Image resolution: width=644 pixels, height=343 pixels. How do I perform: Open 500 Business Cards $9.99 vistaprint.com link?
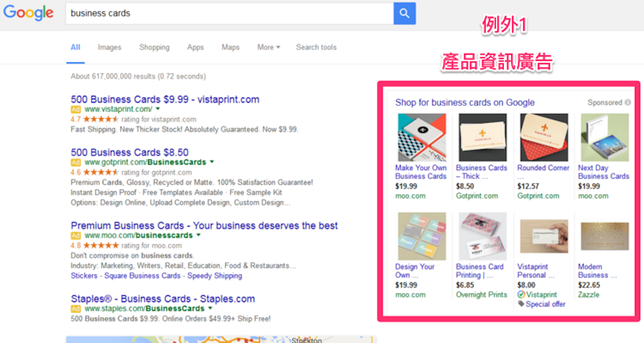pyautogui.click(x=165, y=99)
